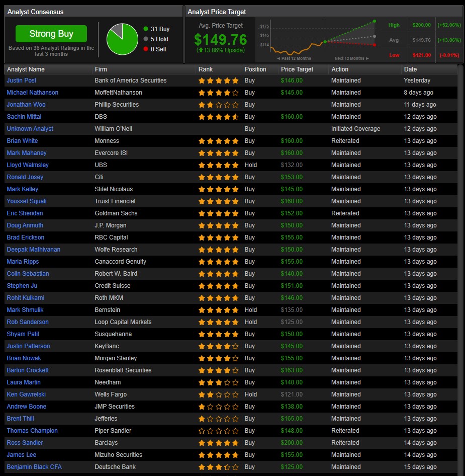Open Mark Kelley analyst link
This screenshot has width=465, height=476.
(x=23, y=189)
